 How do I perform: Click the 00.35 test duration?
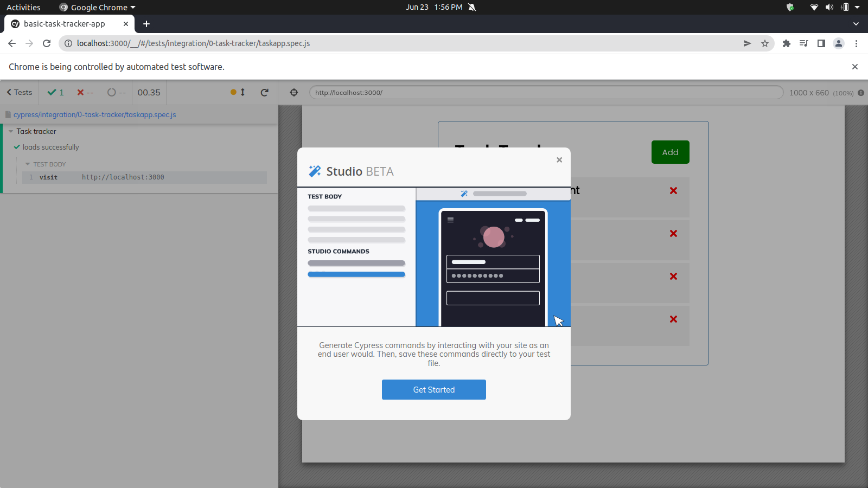[x=149, y=92]
